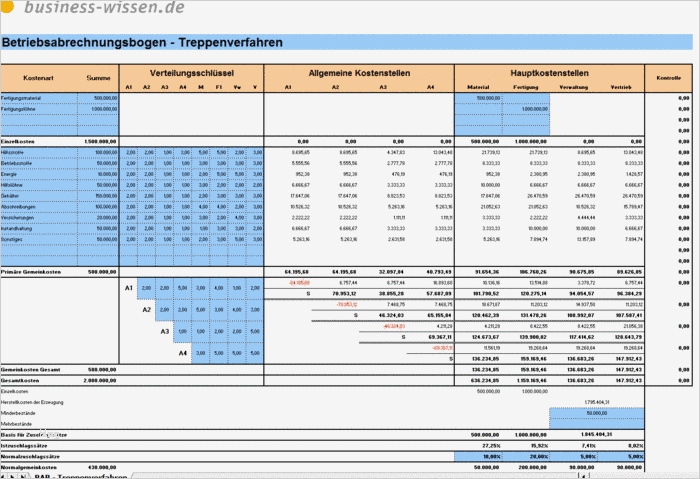
Task: Click the Fertigungslöhne sum 1.000.000,00 cell
Action: pyautogui.click(x=98, y=109)
